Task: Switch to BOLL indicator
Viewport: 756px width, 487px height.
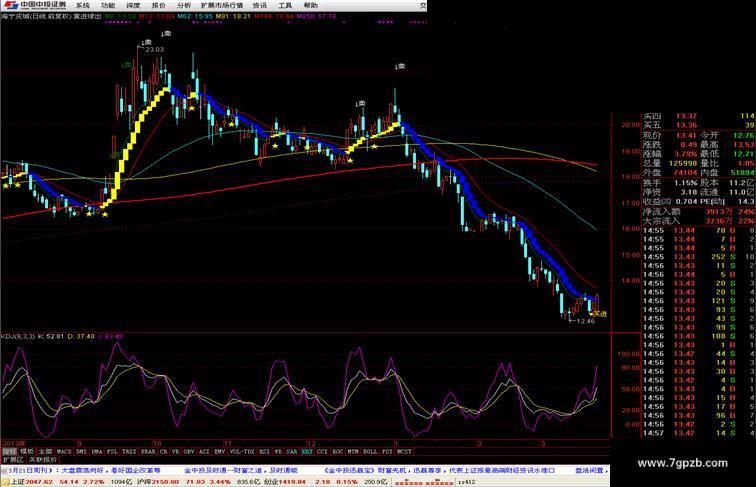Action: 370,452
